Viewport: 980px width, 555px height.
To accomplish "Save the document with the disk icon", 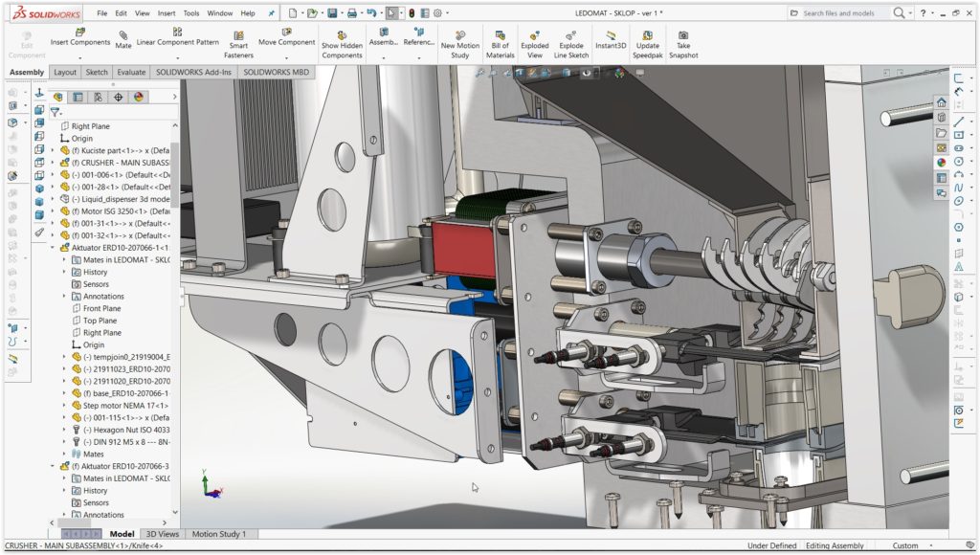I will coord(332,12).
